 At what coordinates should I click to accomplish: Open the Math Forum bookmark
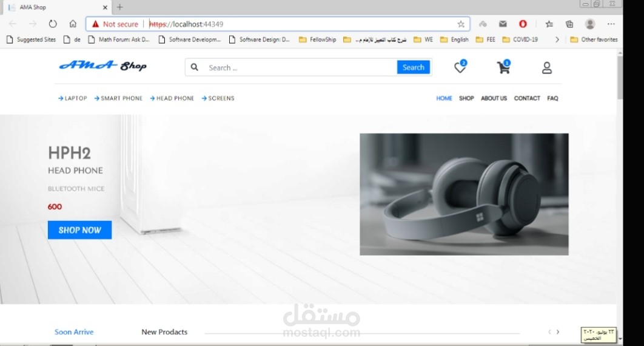pos(119,39)
